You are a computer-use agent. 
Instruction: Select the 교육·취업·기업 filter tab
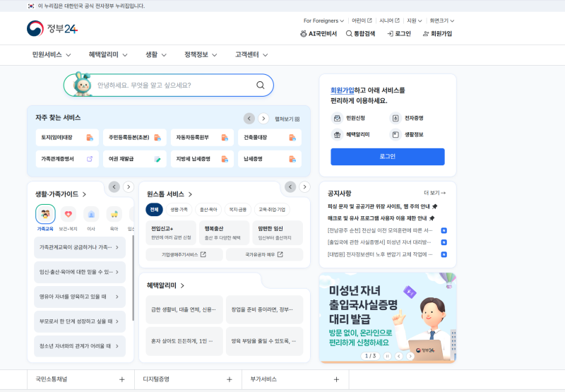click(272, 210)
